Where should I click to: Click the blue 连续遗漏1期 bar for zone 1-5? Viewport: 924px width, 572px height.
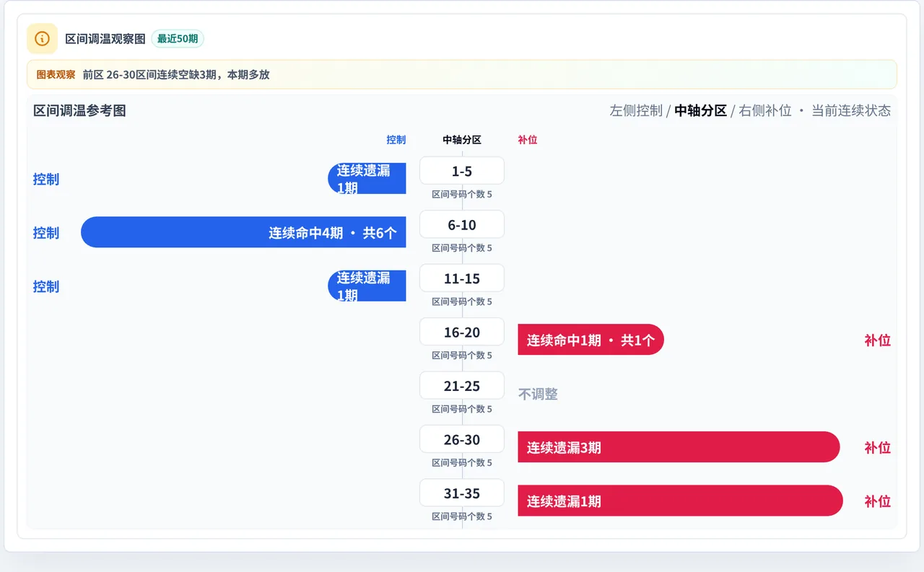pyautogui.click(x=367, y=178)
